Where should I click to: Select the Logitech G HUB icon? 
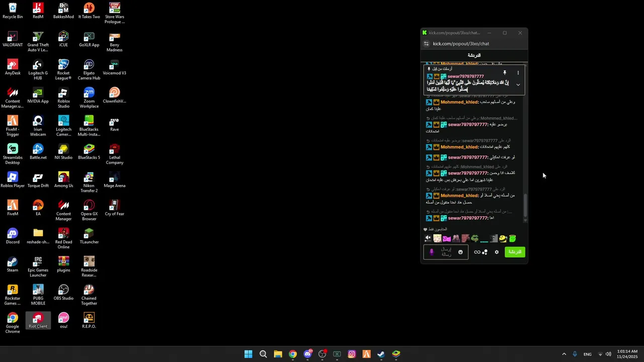[x=38, y=70]
